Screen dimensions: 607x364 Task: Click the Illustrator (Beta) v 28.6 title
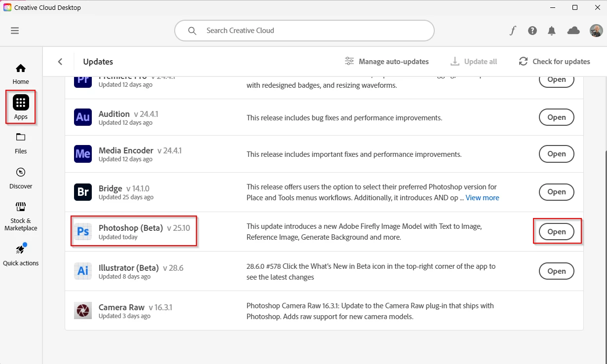tap(141, 268)
